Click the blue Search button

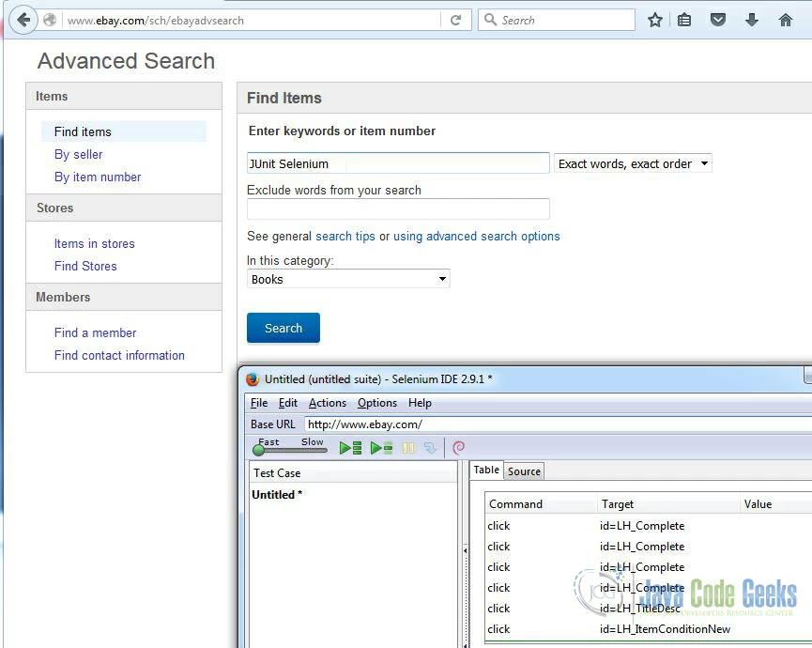coord(283,328)
